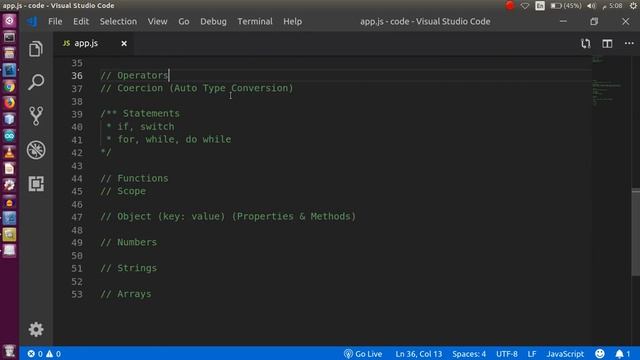
Task: Open the Edit menu
Action: tap(81, 21)
